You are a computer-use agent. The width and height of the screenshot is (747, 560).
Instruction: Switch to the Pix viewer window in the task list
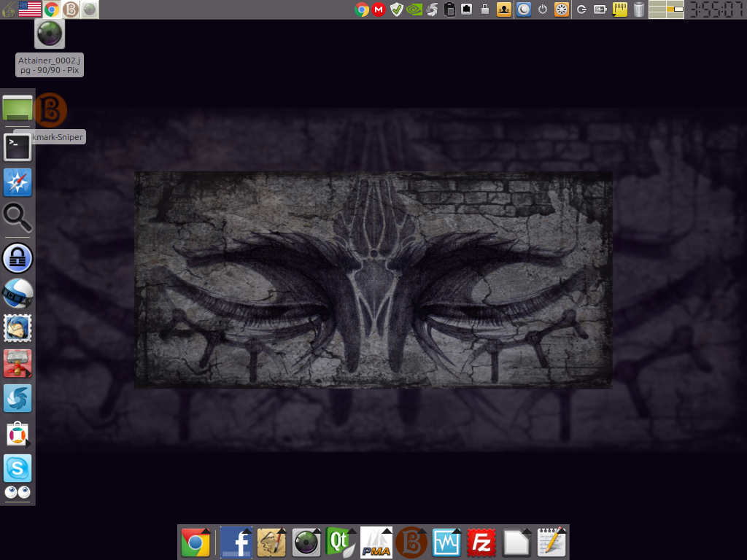(90, 9)
